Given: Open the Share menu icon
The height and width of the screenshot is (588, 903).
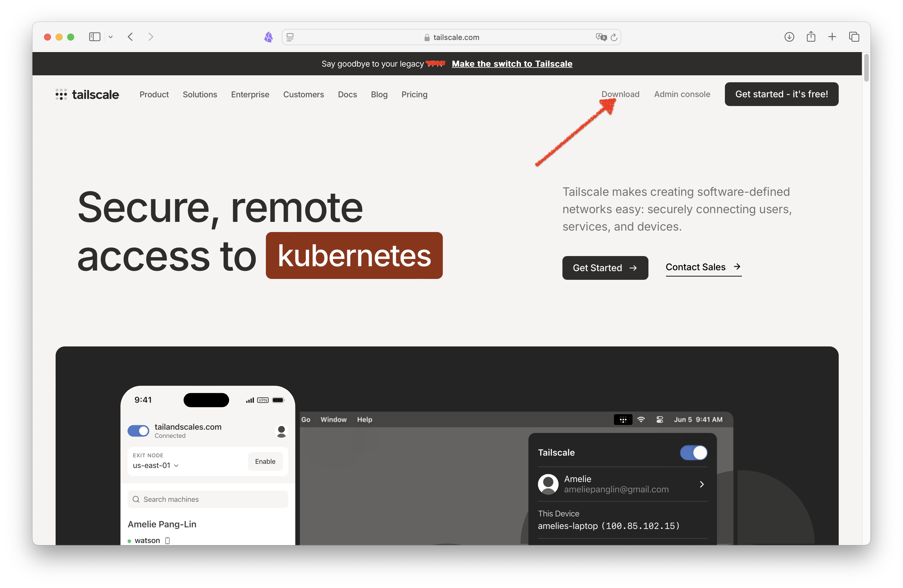Looking at the screenshot, I should pyautogui.click(x=811, y=36).
